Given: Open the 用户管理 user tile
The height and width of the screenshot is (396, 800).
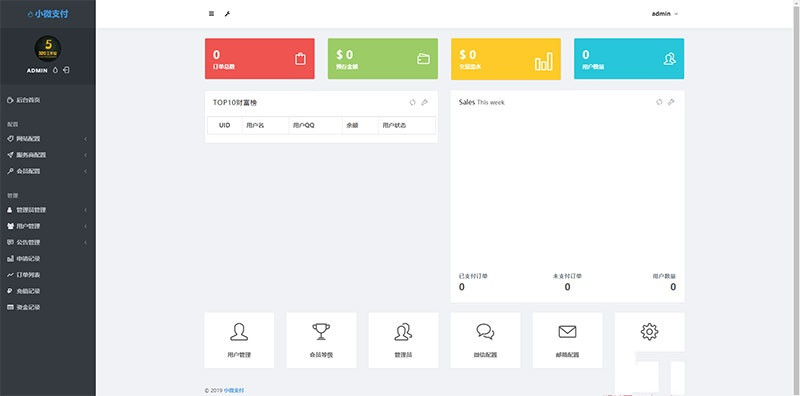Looking at the screenshot, I should click(239, 340).
